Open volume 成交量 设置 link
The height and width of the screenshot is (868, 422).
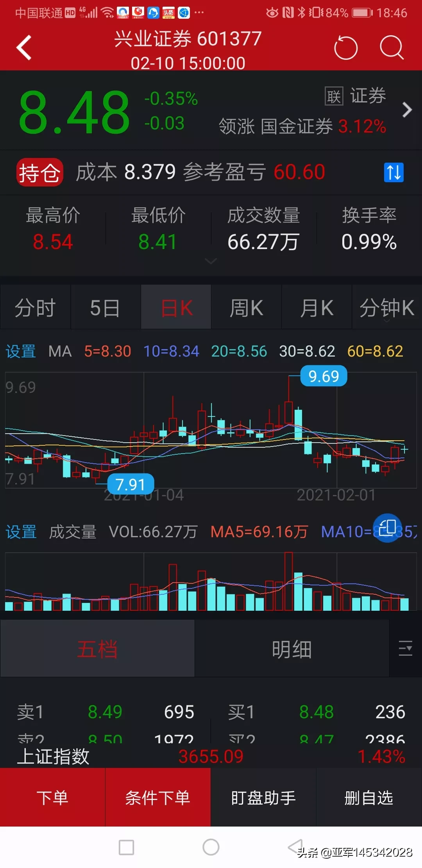pos(21,532)
